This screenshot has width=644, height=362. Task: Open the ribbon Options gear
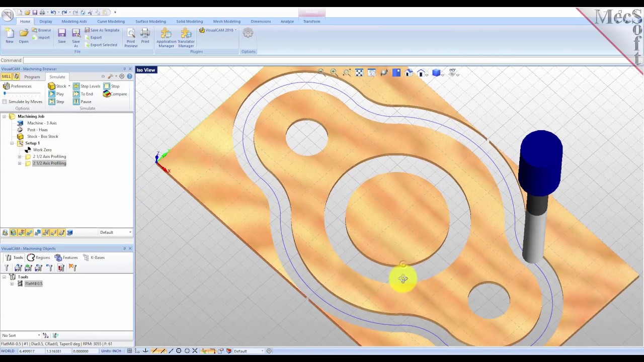click(248, 33)
